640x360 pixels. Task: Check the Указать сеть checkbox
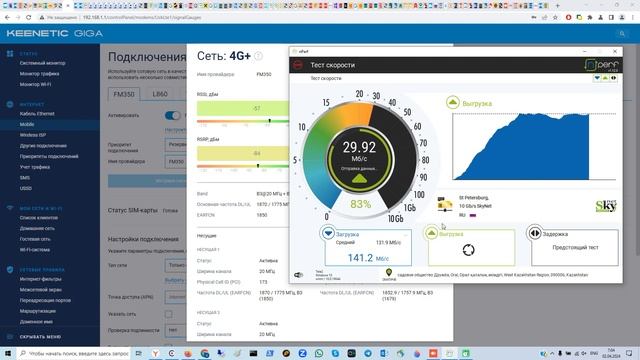[169, 314]
